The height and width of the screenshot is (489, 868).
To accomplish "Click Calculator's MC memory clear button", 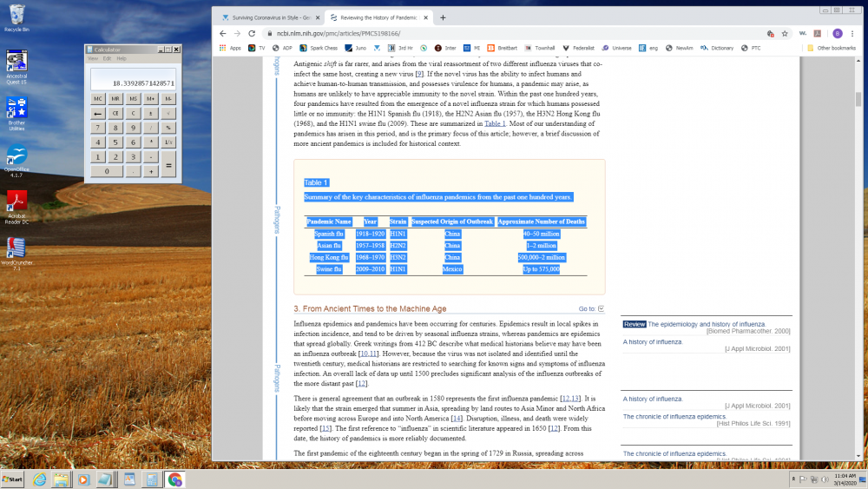I will point(98,98).
